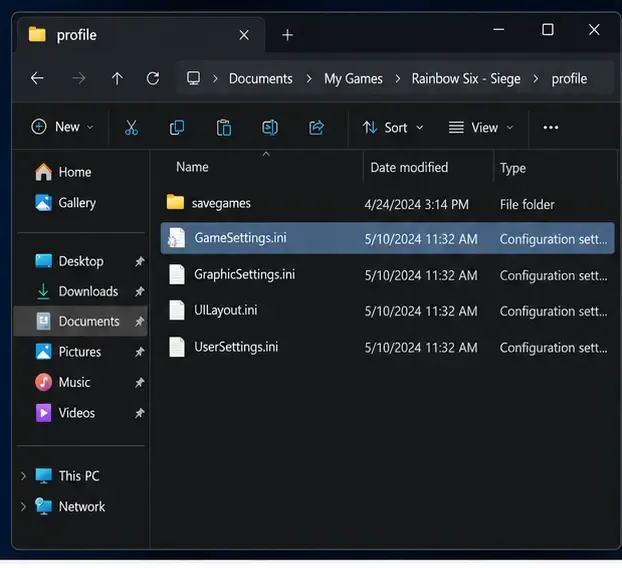Screen dimensions: 622x568
Task: Click UserSettings.ini Configuration sett... type cell
Action: (x=553, y=348)
